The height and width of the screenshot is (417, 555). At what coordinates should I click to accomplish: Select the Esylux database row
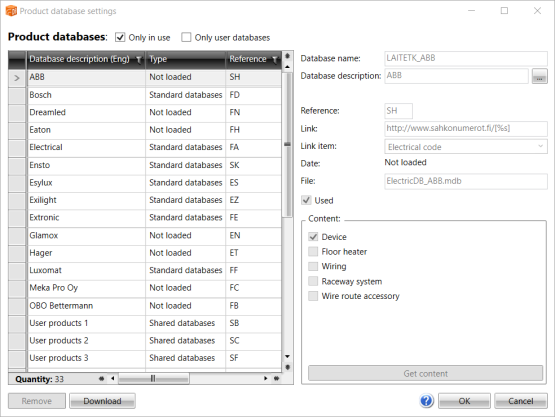[145, 183]
